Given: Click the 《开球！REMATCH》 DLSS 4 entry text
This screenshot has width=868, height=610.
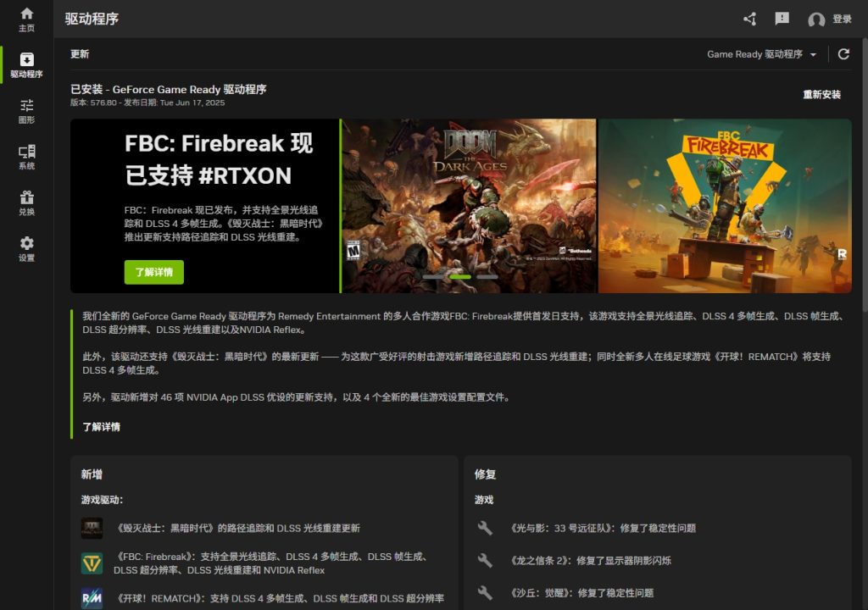Looking at the screenshot, I should click(x=279, y=598).
